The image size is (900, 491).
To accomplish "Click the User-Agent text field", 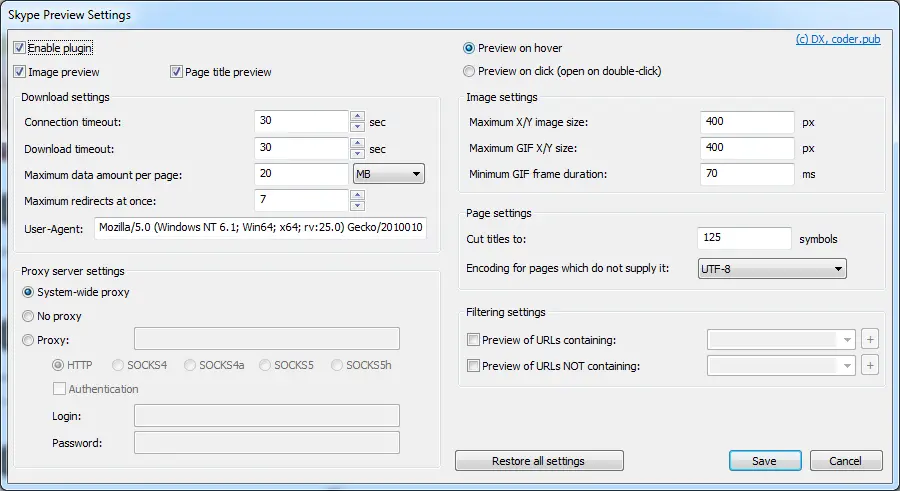I will [261, 227].
